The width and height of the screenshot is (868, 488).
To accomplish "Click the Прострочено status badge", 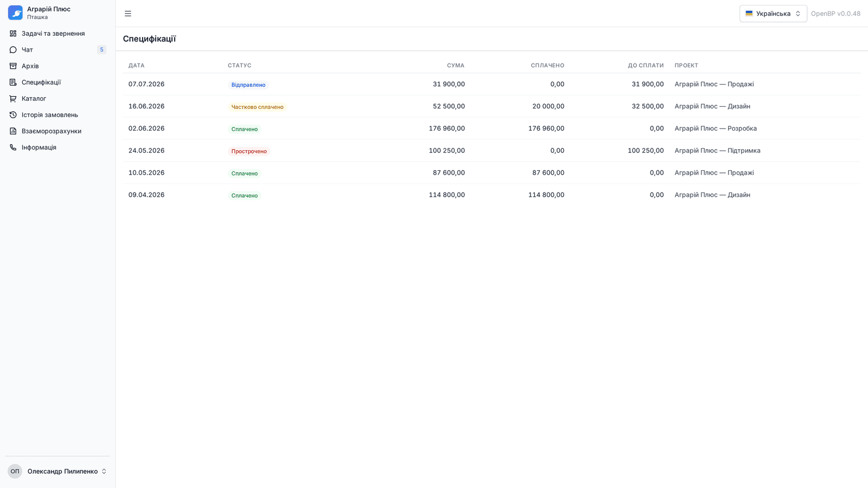I will pyautogui.click(x=249, y=151).
